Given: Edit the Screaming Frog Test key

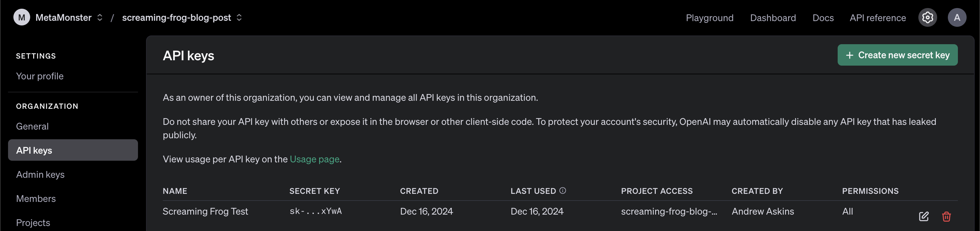Looking at the screenshot, I should click(923, 216).
